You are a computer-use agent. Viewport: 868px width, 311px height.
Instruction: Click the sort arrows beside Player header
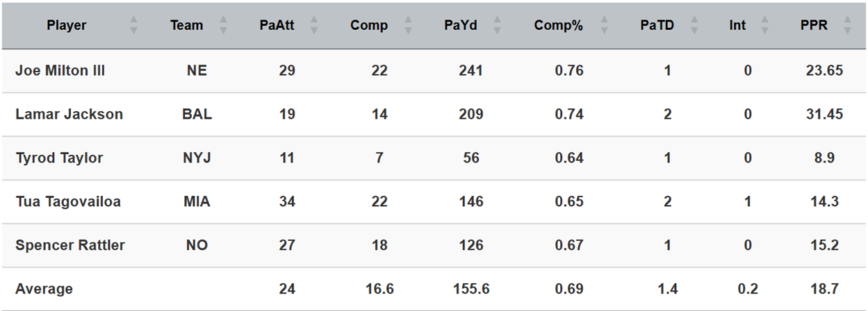pyautogui.click(x=134, y=26)
